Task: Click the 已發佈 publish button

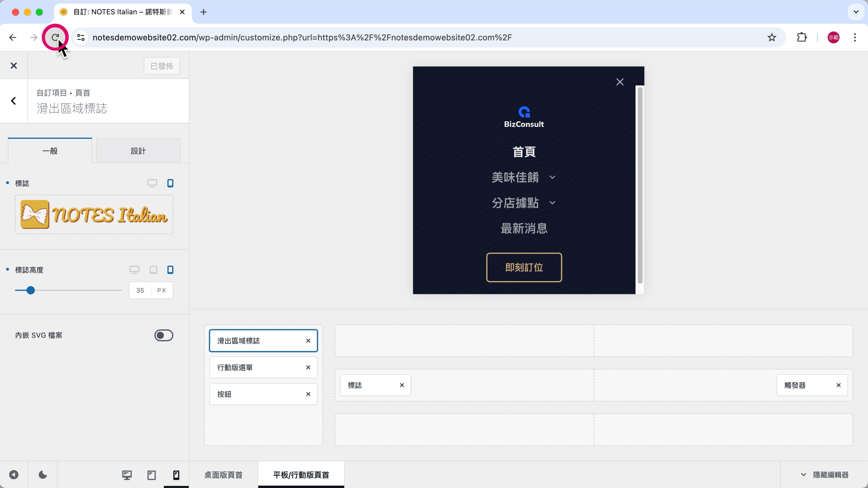Action: 162,66
